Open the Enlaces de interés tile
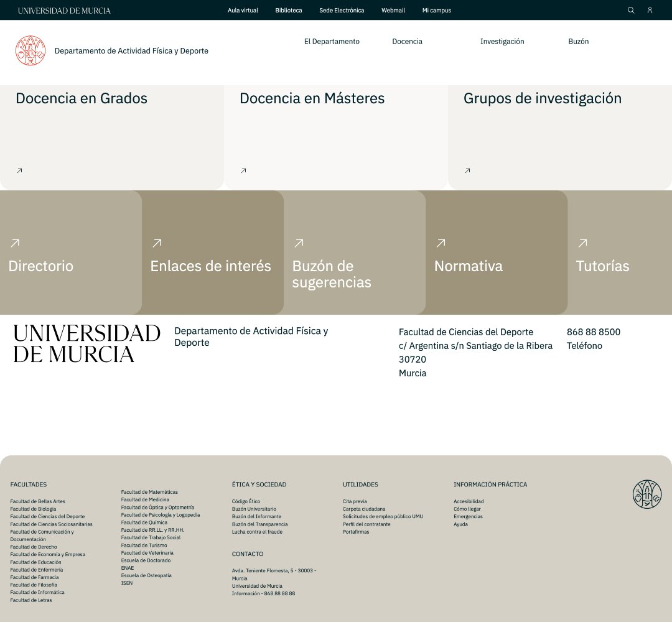The width and height of the screenshot is (672, 622). pos(213,253)
